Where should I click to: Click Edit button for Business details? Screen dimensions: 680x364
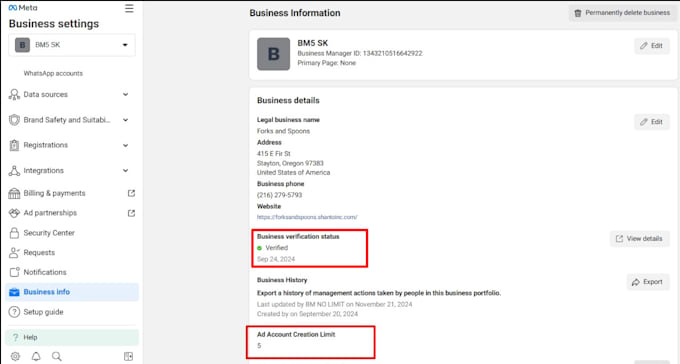point(652,122)
